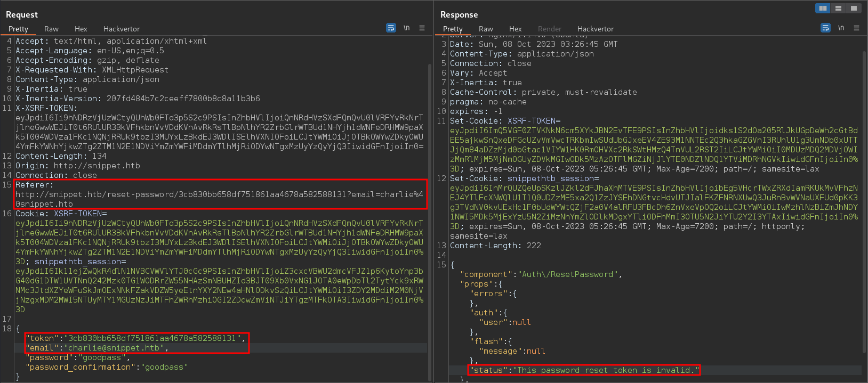Open the Response panel hamburger options menu
This screenshot has width=868, height=383.
point(856,28)
